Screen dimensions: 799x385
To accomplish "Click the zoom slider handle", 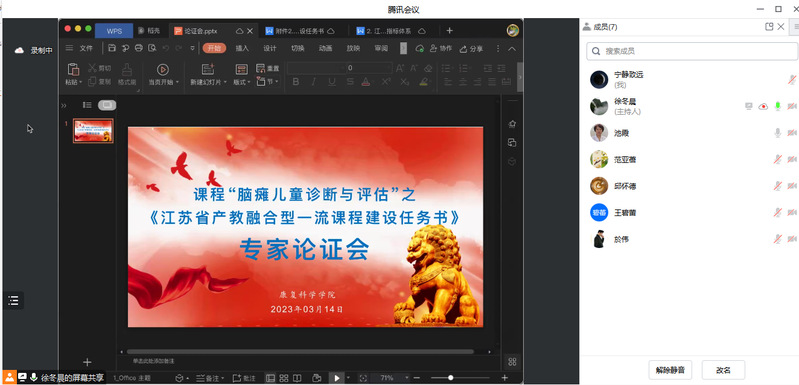I will coord(450,378).
